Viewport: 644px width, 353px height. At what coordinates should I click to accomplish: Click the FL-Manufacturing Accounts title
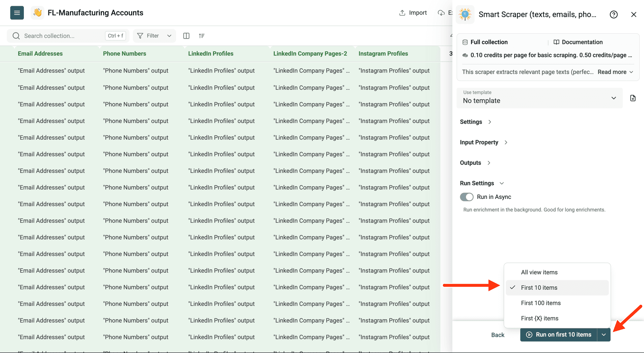(x=95, y=13)
